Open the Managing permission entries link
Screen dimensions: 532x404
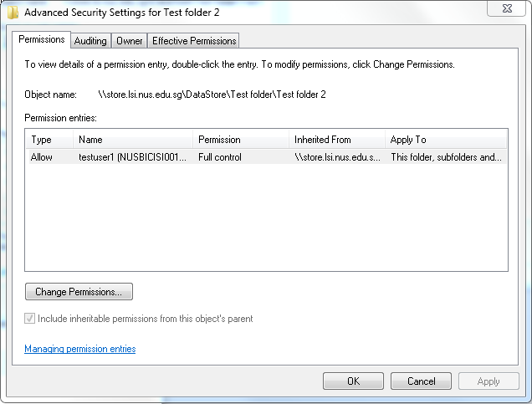tap(80, 349)
